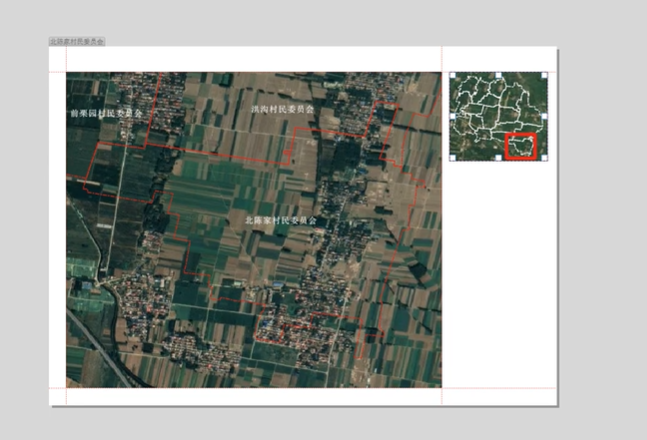Click the bottom-middle handle of overview map
Image resolution: width=647 pixels, height=440 pixels.
point(498,158)
